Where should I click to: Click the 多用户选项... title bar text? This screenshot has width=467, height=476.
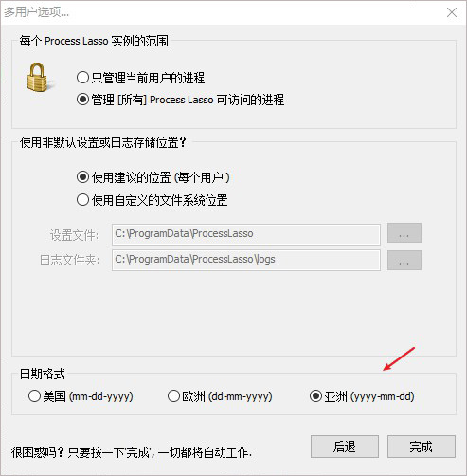[36, 12]
